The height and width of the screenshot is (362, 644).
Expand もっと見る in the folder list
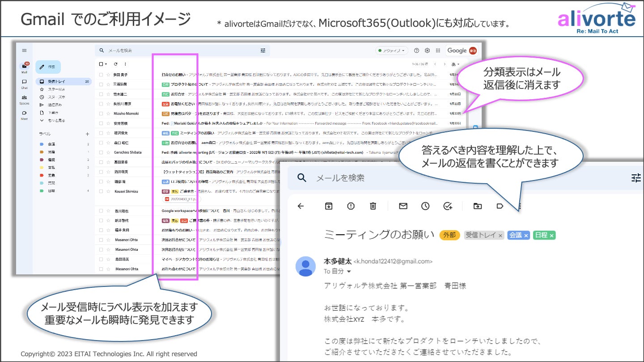coord(56,120)
